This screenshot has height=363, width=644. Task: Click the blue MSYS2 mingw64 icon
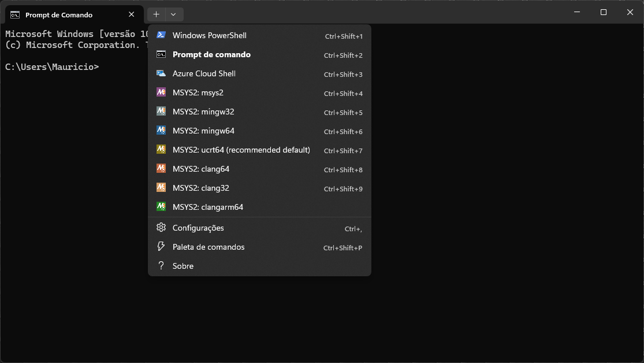tap(161, 131)
